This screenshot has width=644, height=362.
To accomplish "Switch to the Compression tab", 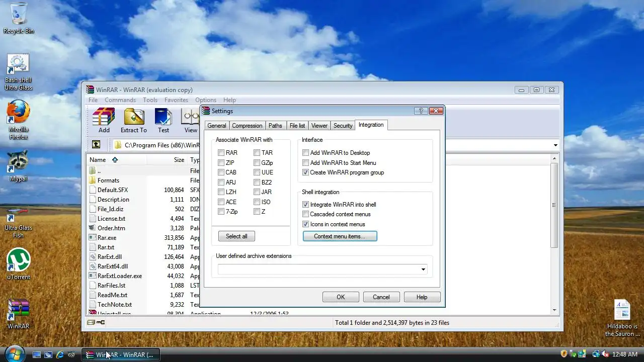I will (x=247, y=126).
